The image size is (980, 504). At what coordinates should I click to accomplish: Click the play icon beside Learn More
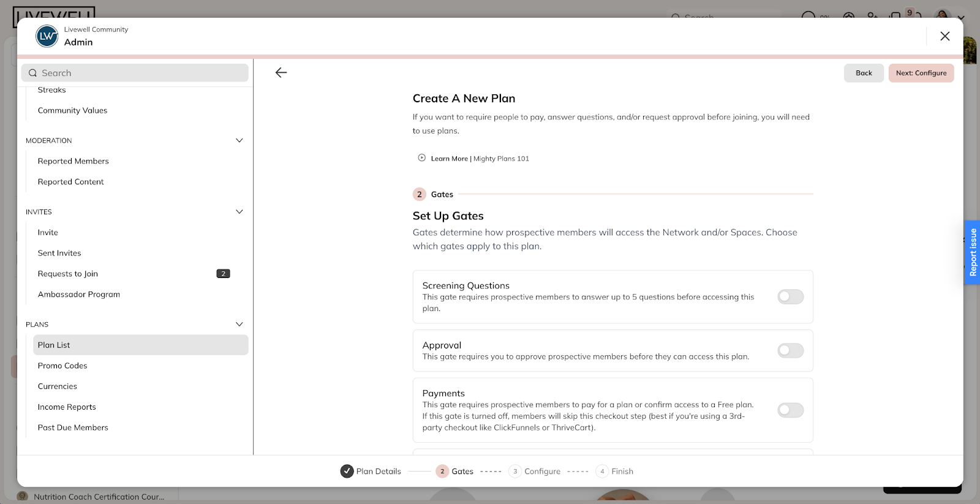(422, 158)
